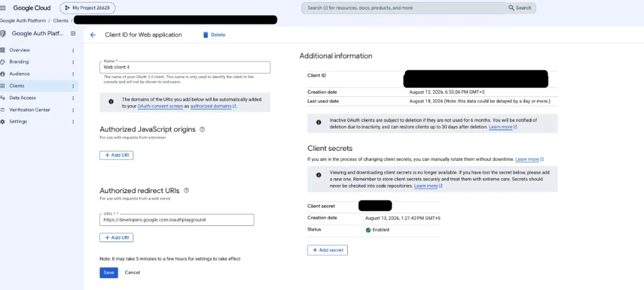Select the Last used date August 18 value
Image resolution: width=644 pixels, height=290 pixels.
click(480, 101)
